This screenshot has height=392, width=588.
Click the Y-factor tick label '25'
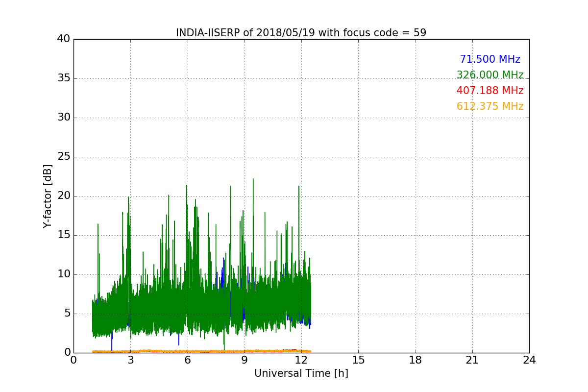tap(64, 157)
